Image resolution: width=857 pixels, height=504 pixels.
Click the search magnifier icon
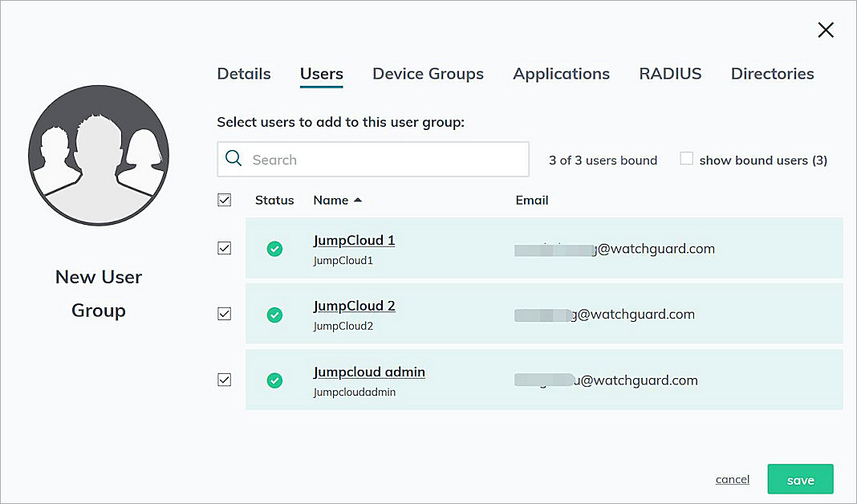[234, 160]
